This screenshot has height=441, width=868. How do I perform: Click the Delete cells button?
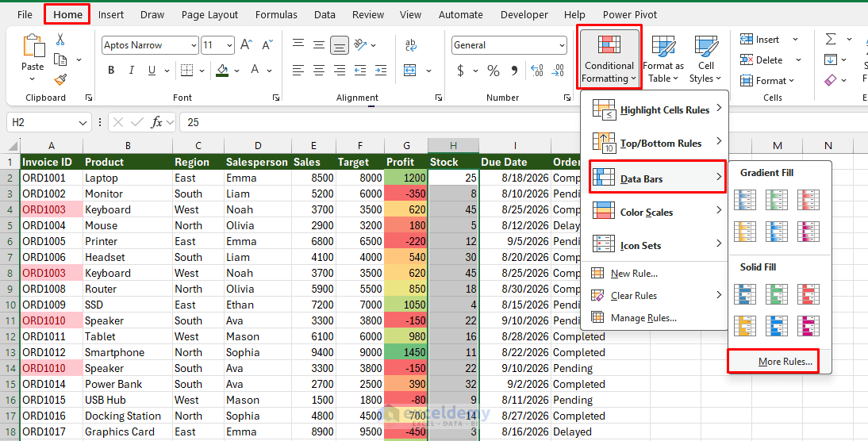(761, 59)
